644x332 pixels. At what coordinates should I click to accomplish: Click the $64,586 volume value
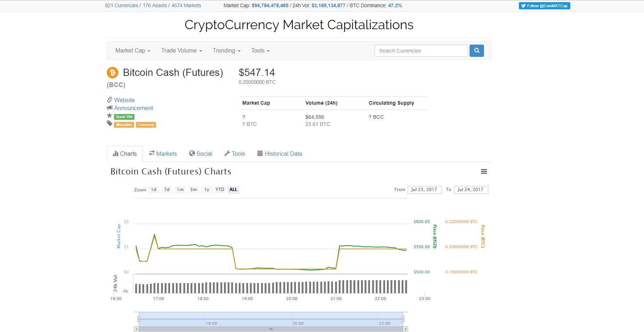click(x=315, y=117)
